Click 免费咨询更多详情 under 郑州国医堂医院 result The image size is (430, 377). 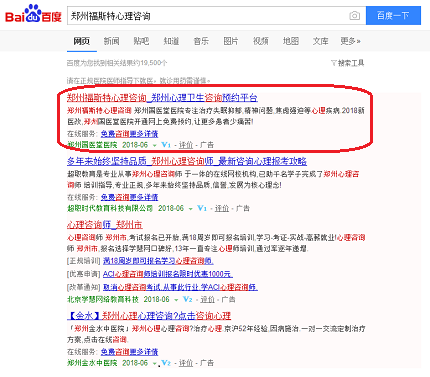[129, 134]
